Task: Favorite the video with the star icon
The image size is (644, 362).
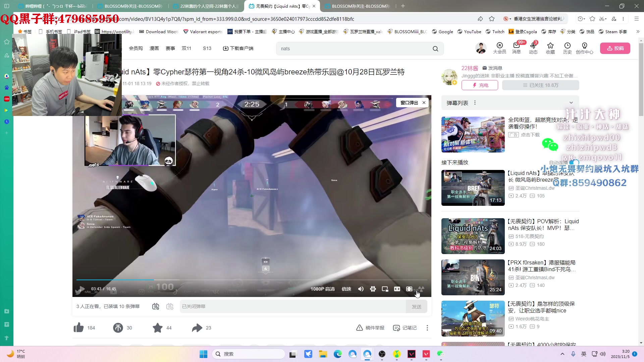Action: pyautogui.click(x=158, y=327)
